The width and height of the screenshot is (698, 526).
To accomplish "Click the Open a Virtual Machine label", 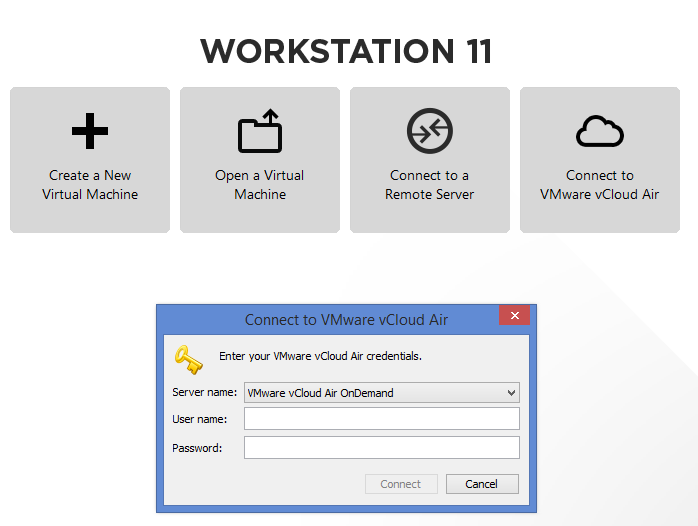I will point(260,185).
